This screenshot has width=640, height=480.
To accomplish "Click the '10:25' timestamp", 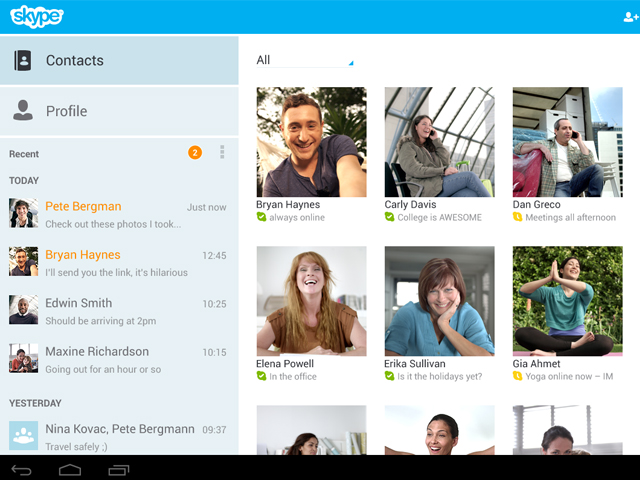I will click(214, 304).
